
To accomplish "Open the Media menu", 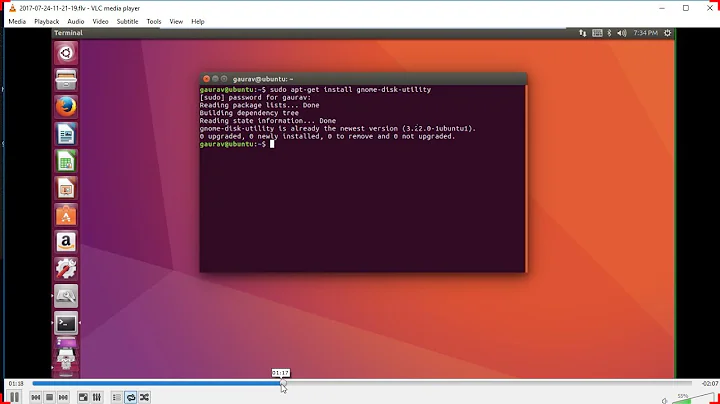I will 17,22.
